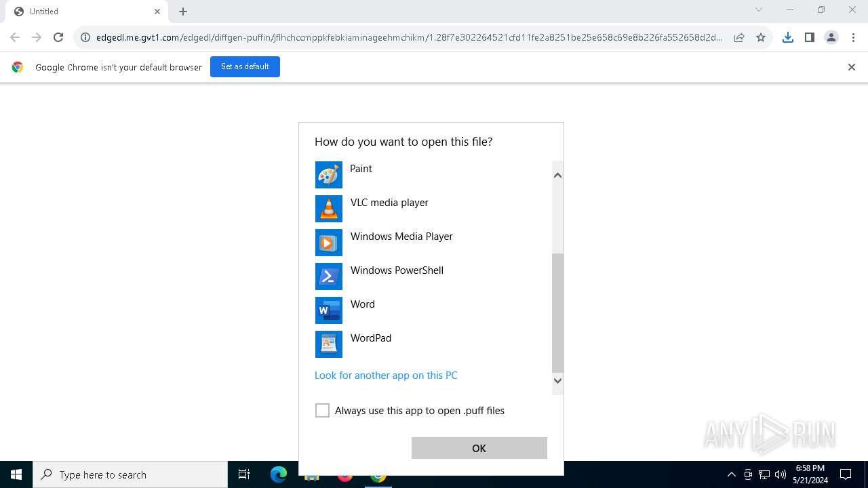Select the Untitled tab

pos(86,12)
